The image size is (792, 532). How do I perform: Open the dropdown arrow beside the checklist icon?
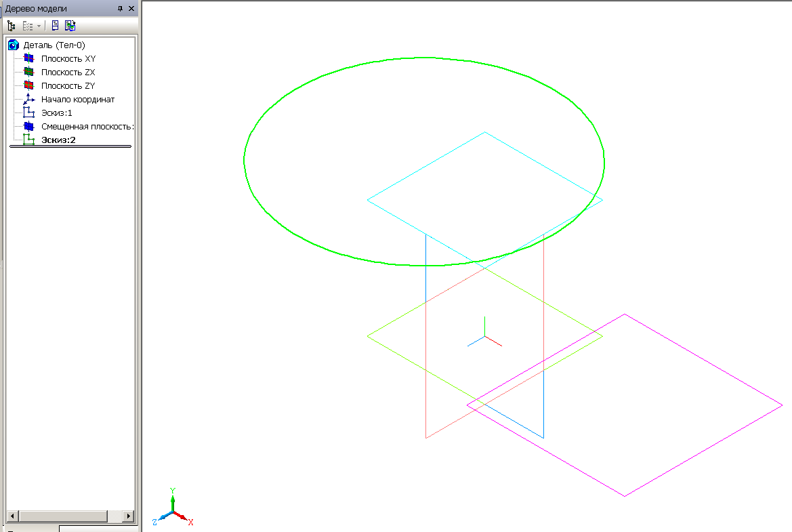coord(39,26)
